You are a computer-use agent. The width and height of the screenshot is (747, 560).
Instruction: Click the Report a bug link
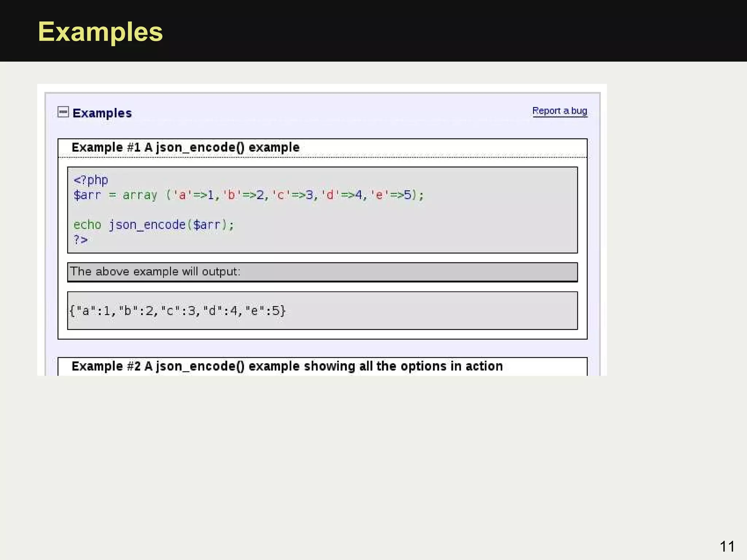click(x=560, y=111)
